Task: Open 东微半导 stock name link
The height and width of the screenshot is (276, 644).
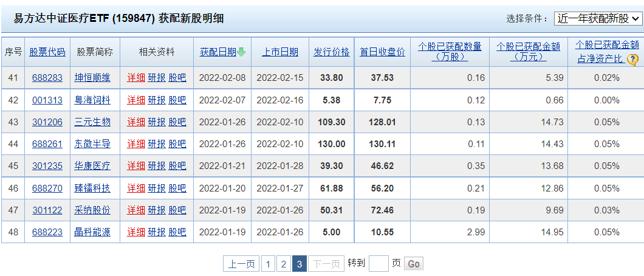Action: 92,143
